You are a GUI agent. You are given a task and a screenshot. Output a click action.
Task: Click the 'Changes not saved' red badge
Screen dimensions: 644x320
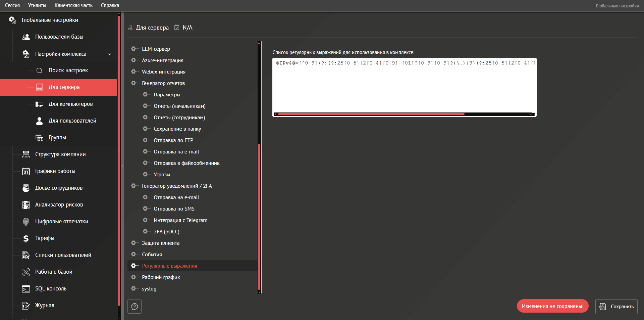click(552, 306)
